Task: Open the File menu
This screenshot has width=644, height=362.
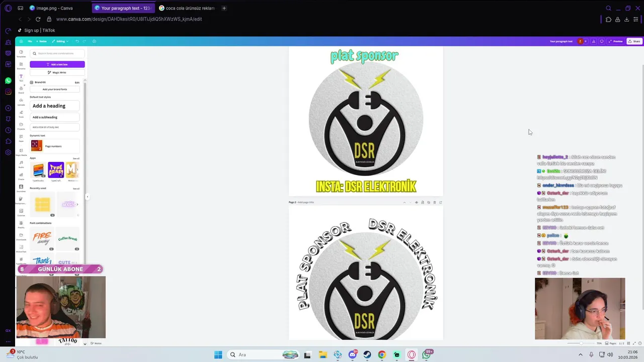Action: tap(30, 41)
